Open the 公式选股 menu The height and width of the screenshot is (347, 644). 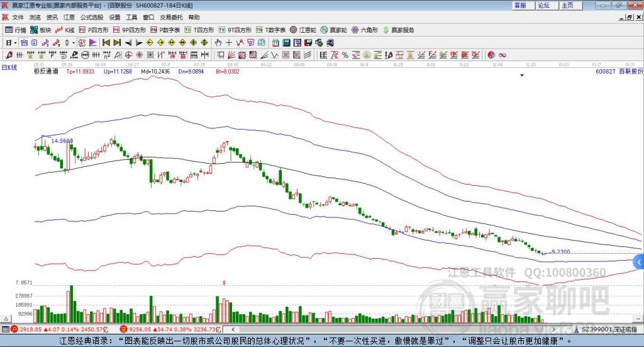92,17
